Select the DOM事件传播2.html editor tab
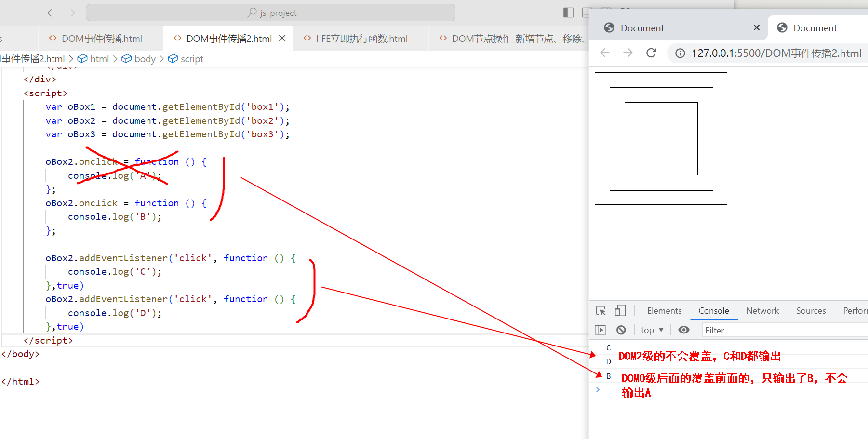 tap(229, 39)
